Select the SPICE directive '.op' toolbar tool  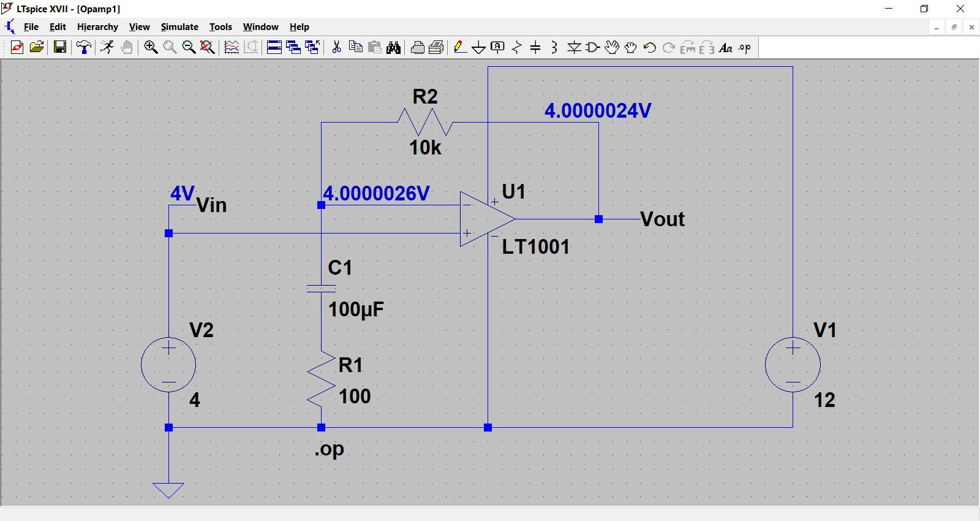click(x=745, y=47)
